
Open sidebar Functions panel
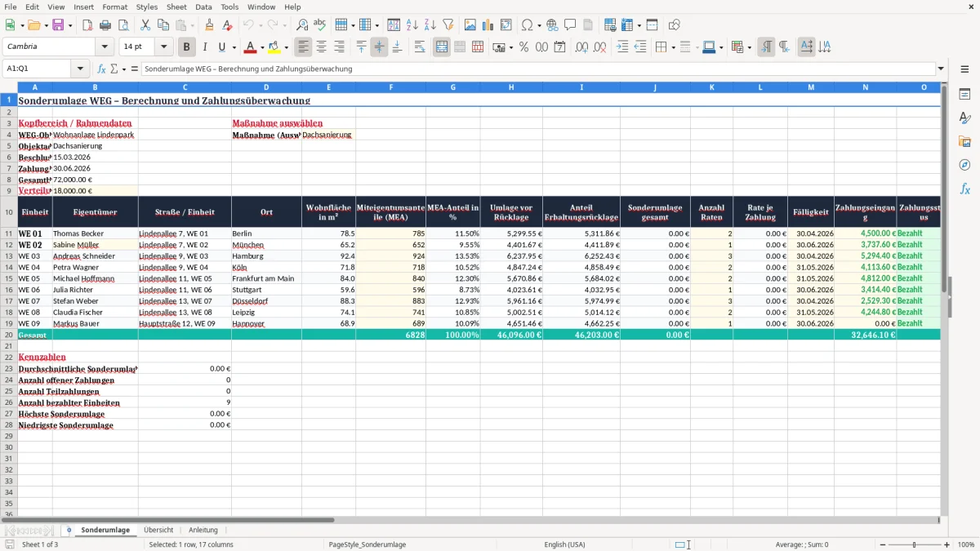click(x=964, y=189)
